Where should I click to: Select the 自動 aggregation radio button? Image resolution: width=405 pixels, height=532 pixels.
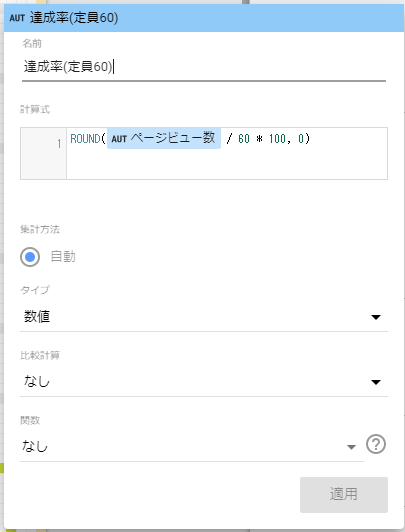[30, 257]
